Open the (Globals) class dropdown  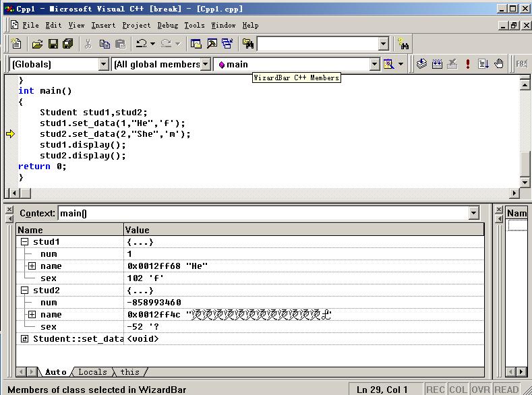[x=103, y=64]
